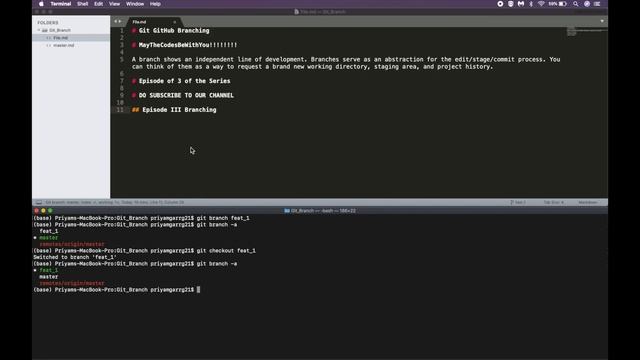The image size is (640, 360).
Task: Click the green 'master' branch output
Action: pyautogui.click(x=49, y=238)
